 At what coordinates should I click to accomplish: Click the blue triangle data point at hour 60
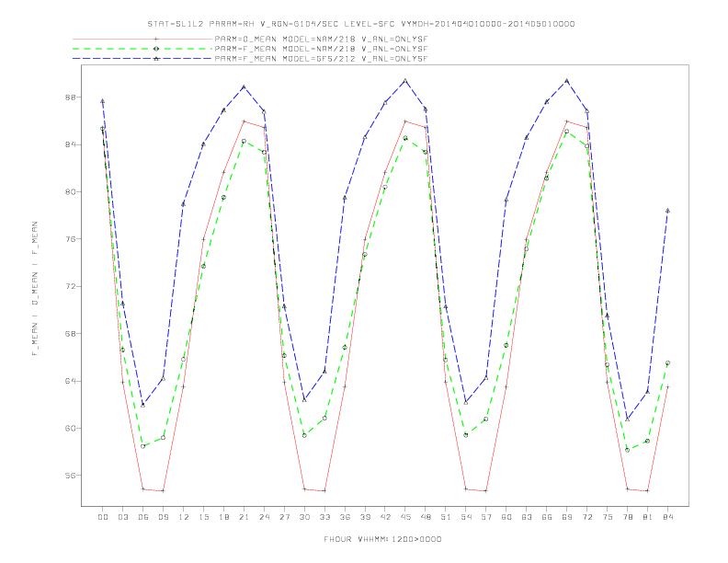[x=506, y=200]
